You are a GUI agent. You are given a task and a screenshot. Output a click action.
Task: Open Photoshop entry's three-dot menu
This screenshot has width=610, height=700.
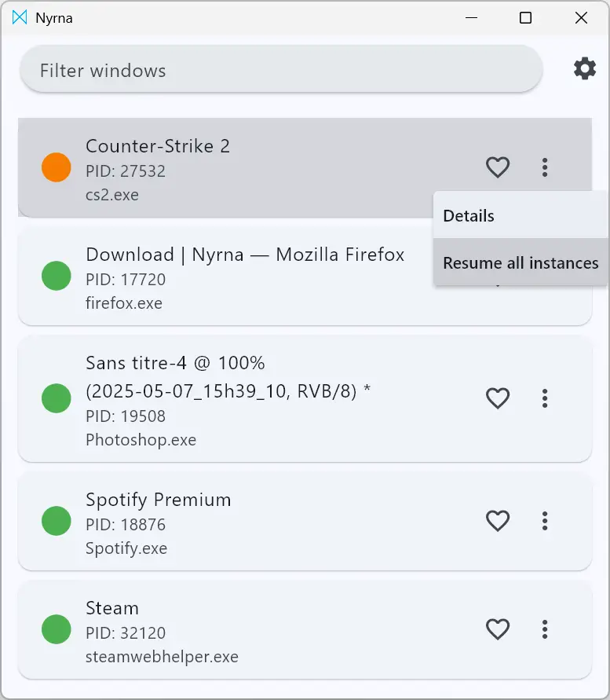click(x=545, y=398)
